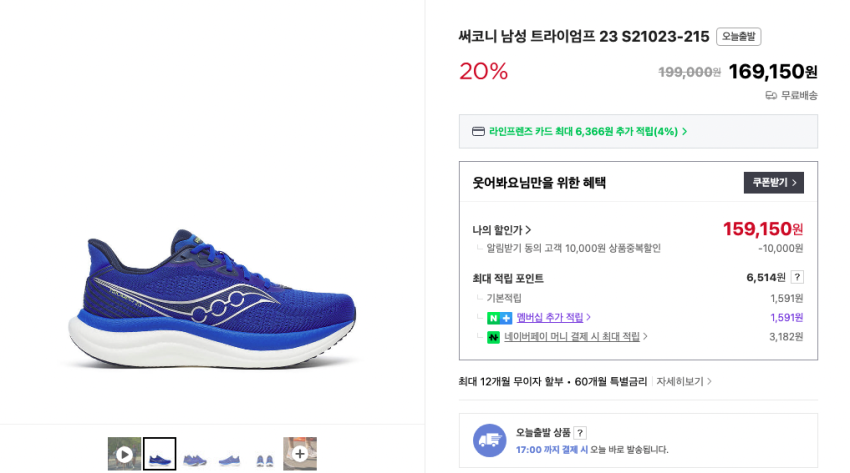Click the 오늘출발 badge near title
Image resolution: width=850 pixels, height=473 pixels.
tap(738, 37)
